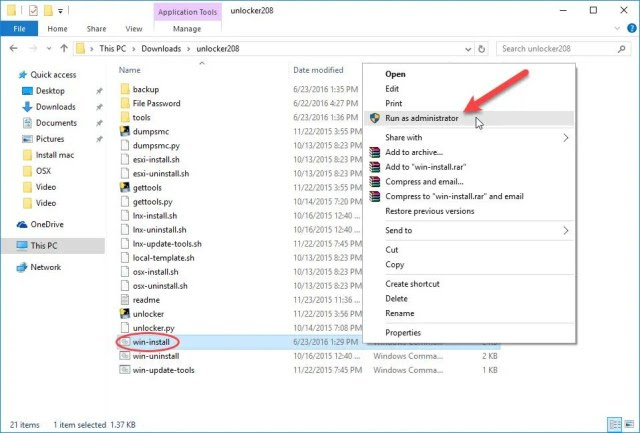The width and height of the screenshot is (640, 433).
Task: Select the File Password folder
Action: (x=156, y=103)
